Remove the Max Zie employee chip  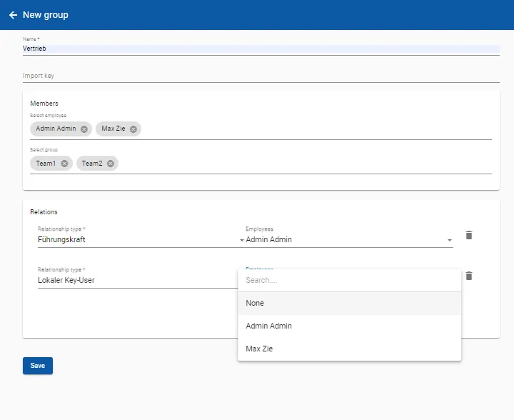pyautogui.click(x=133, y=129)
